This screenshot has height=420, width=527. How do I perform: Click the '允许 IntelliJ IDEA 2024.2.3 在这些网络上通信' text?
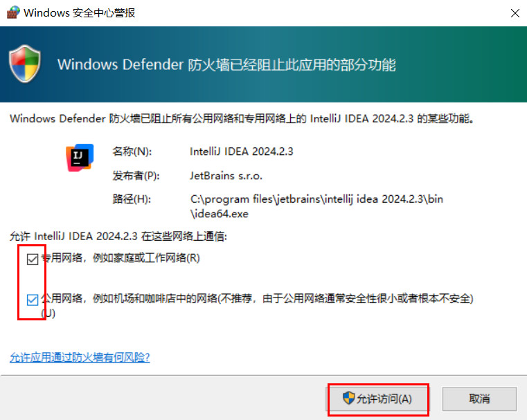pos(118,236)
